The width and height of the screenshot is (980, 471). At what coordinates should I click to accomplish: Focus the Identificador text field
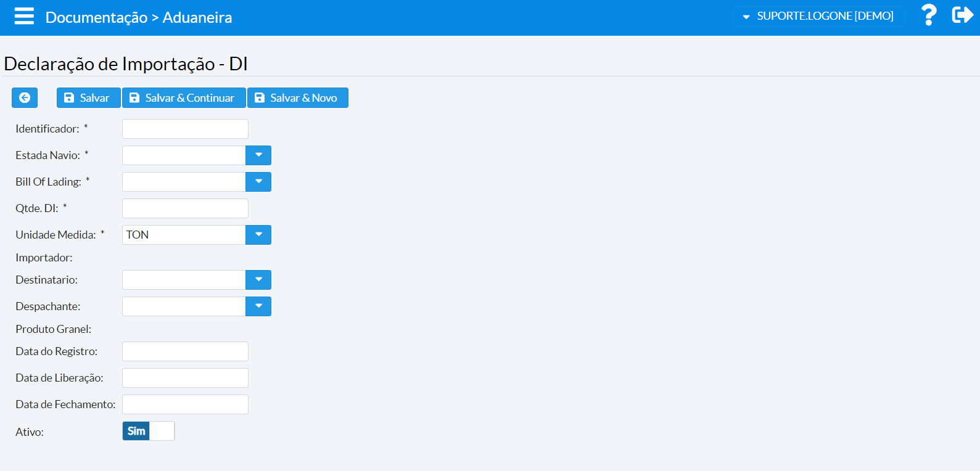tap(185, 129)
